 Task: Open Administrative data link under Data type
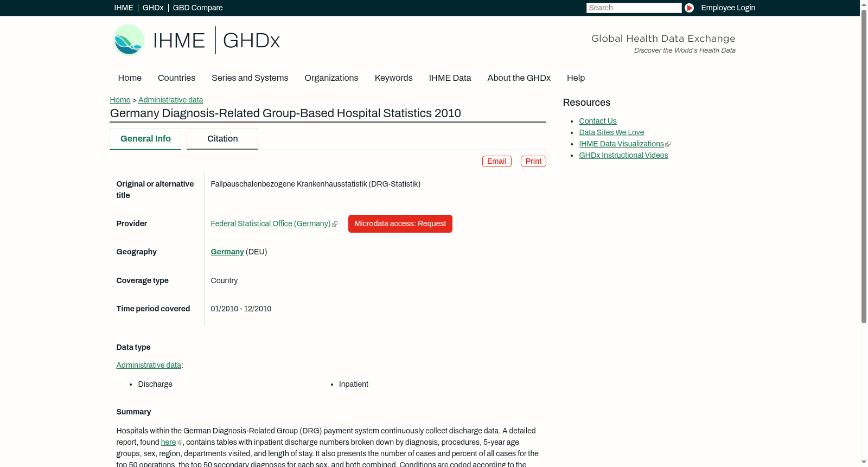pyautogui.click(x=149, y=365)
